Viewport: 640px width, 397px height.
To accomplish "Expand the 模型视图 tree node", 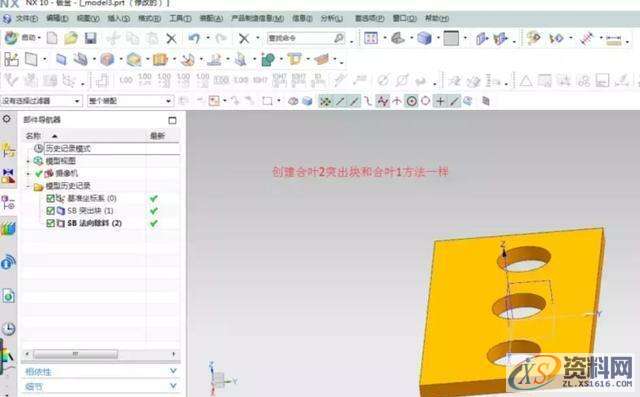I will tap(28, 161).
